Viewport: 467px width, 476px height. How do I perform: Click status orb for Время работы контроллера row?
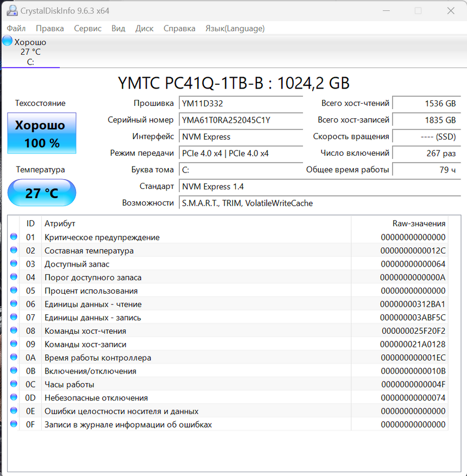pyautogui.click(x=14, y=357)
